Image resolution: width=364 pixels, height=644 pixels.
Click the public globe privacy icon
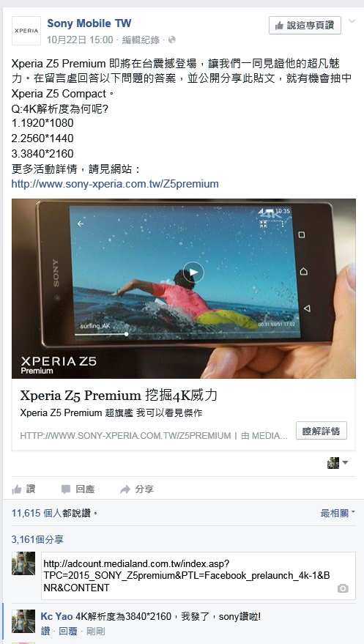coord(172,40)
